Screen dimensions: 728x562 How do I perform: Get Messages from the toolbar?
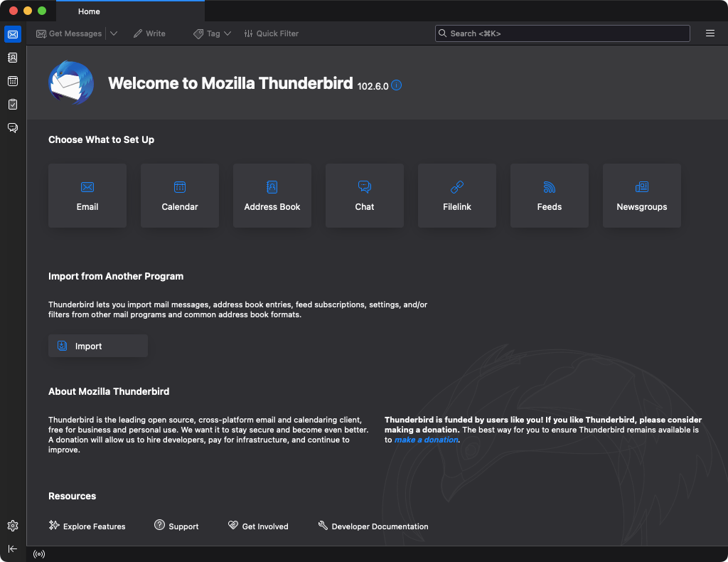click(x=69, y=33)
